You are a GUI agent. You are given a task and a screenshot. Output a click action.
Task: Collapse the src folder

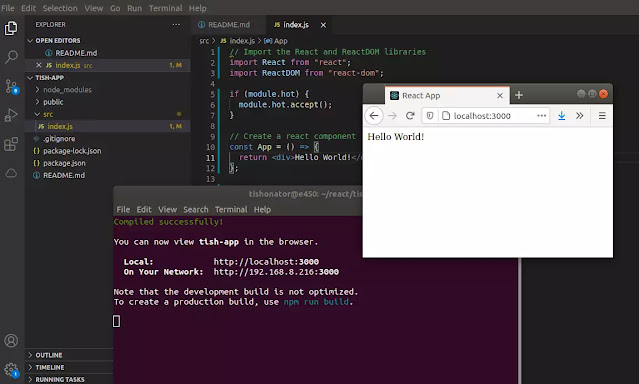(x=37, y=114)
